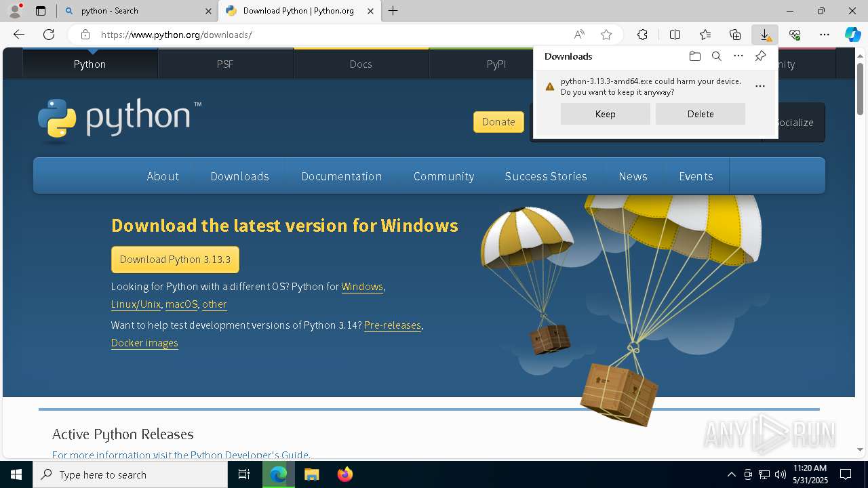This screenshot has height=488, width=868.
Task: Pin the Downloads panel
Action: [760, 56]
